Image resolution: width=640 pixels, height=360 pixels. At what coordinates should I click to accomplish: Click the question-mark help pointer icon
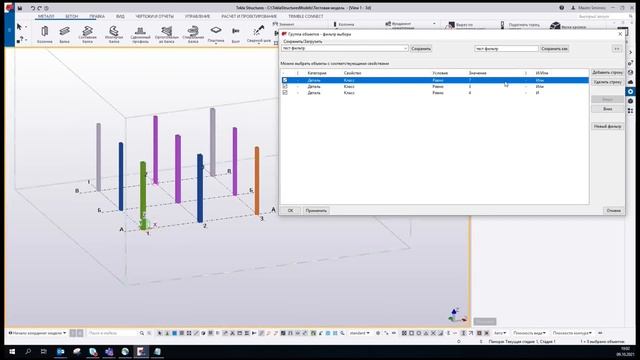(20, 40)
